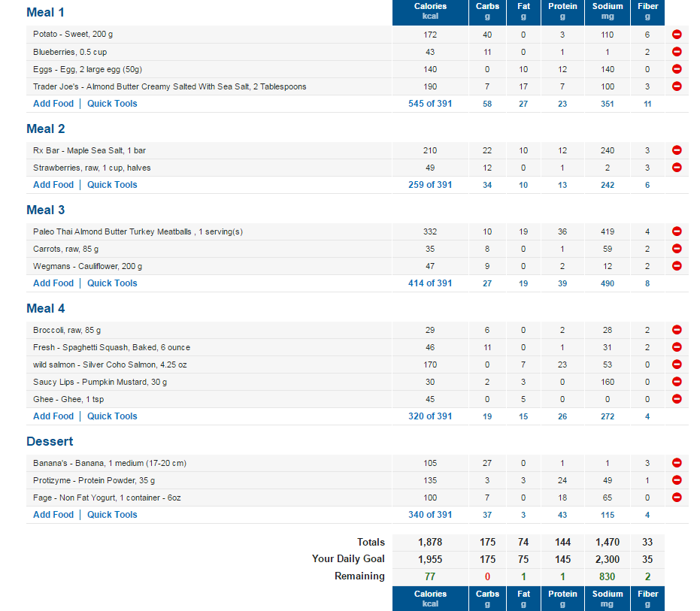This screenshot has width=700, height=611.
Task: Delete the Ghee entry in Meal 4
Action: point(677,399)
